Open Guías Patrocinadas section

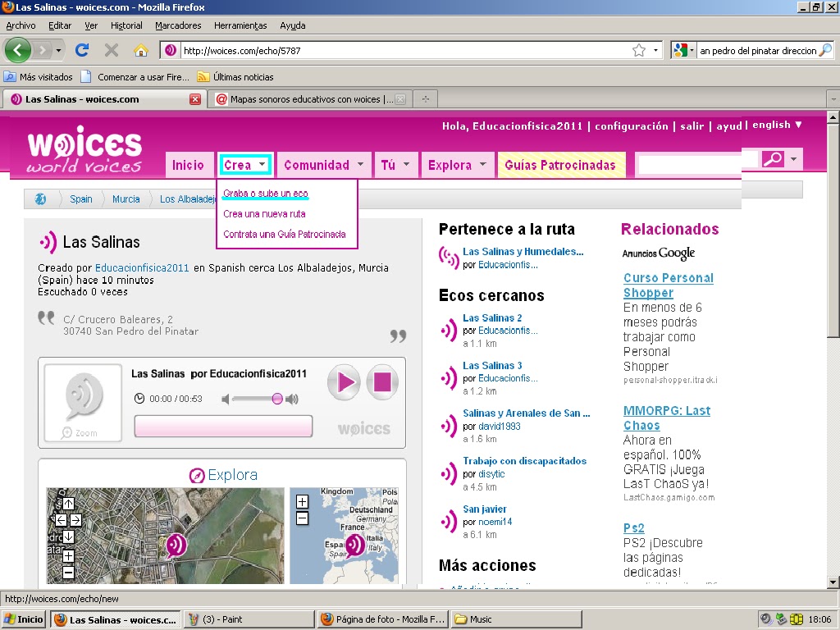pos(560,165)
